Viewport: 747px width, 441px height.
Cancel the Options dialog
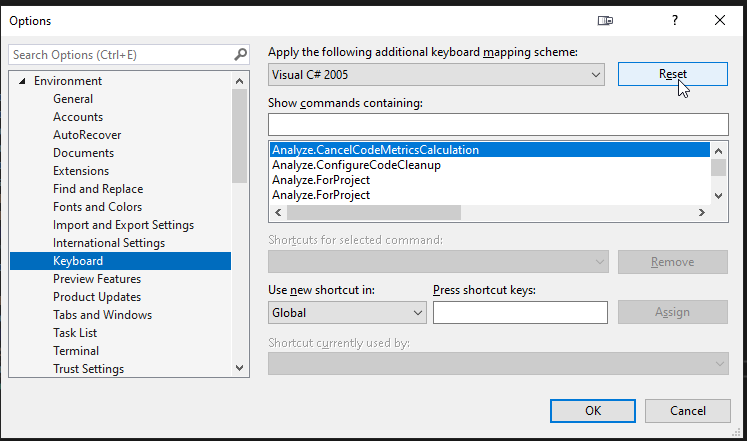(687, 410)
